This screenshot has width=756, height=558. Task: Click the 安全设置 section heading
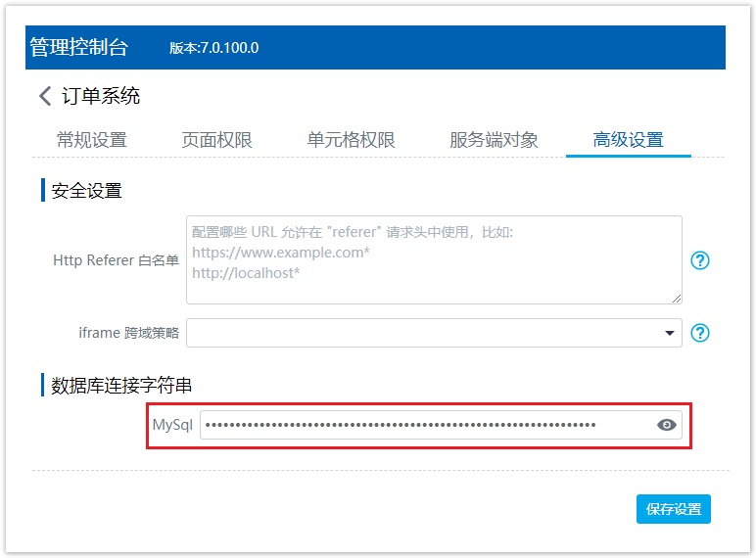coord(86,190)
